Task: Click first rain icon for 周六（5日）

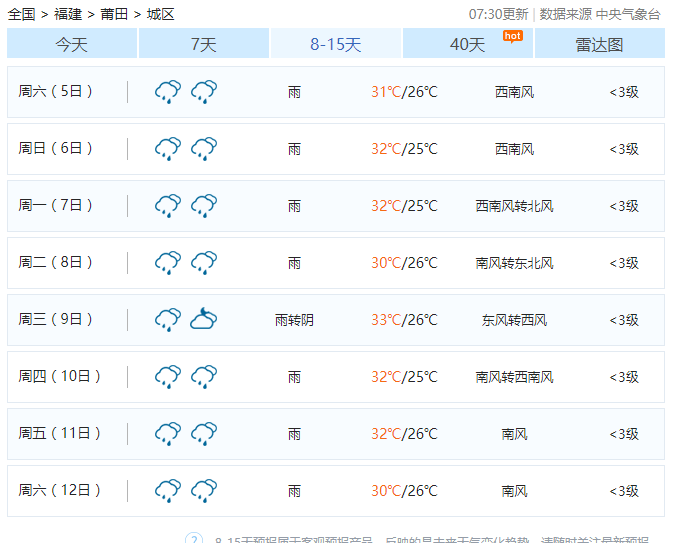Action: pos(168,92)
